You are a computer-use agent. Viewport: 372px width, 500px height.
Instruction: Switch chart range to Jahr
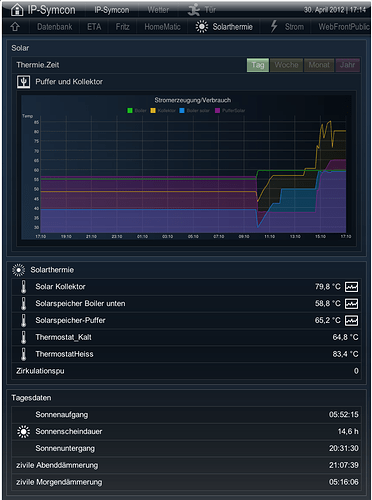(x=348, y=65)
